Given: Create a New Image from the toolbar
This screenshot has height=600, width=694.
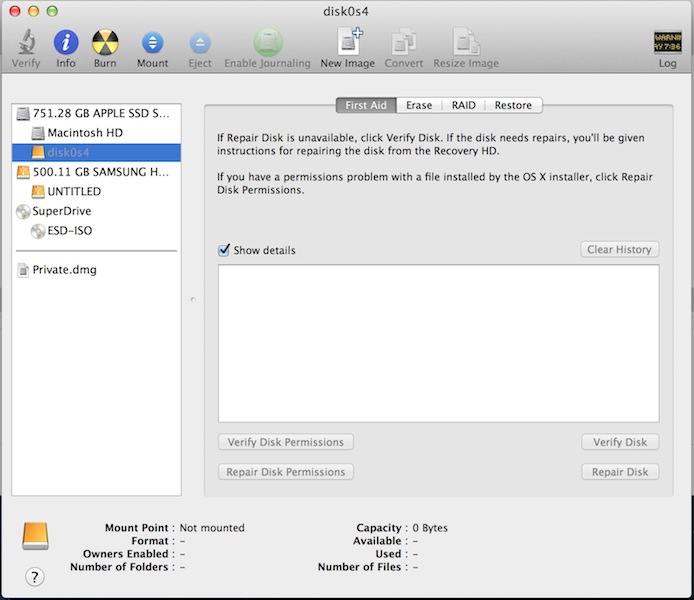Looking at the screenshot, I should (348, 41).
